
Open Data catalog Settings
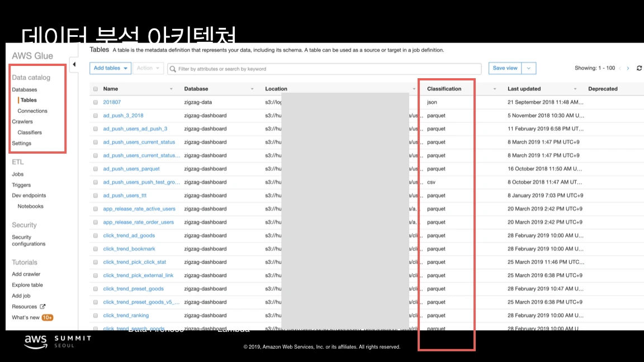pos(21,143)
